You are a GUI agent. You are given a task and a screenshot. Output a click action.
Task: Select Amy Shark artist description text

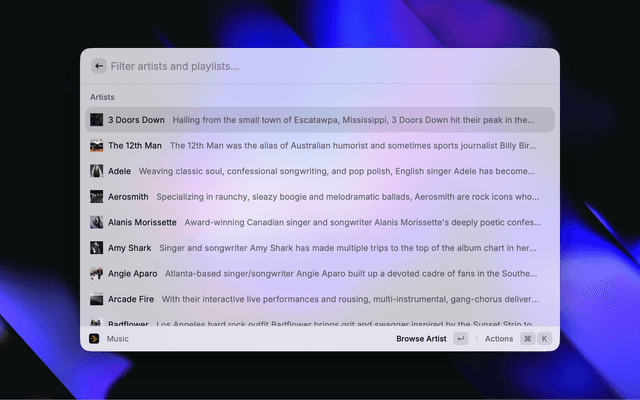pos(348,248)
